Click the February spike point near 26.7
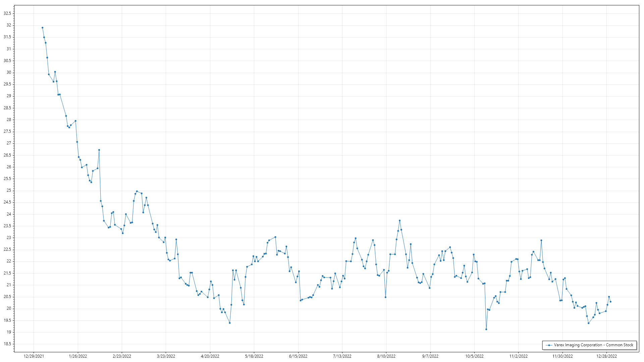 (99, 150)
